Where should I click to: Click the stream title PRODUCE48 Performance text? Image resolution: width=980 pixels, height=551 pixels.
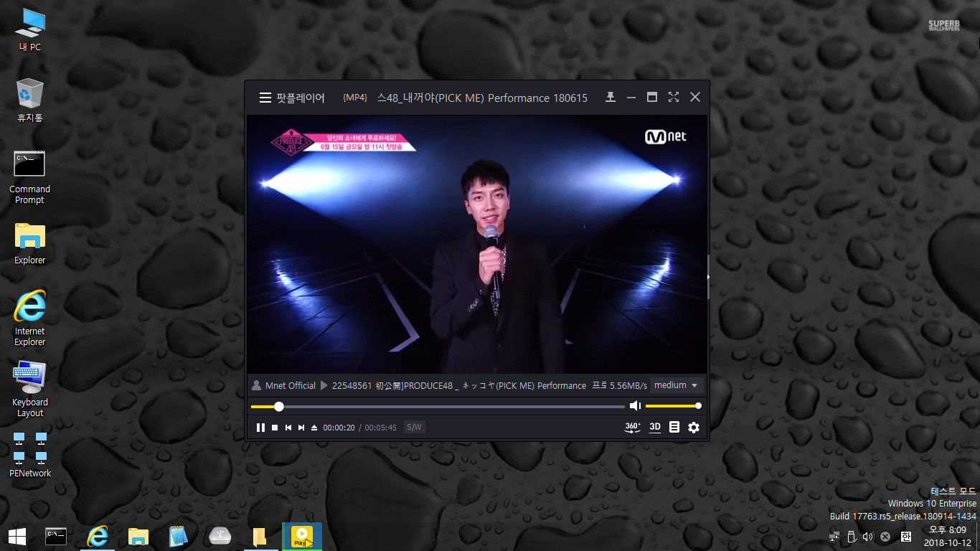click(x=459, y=385)
